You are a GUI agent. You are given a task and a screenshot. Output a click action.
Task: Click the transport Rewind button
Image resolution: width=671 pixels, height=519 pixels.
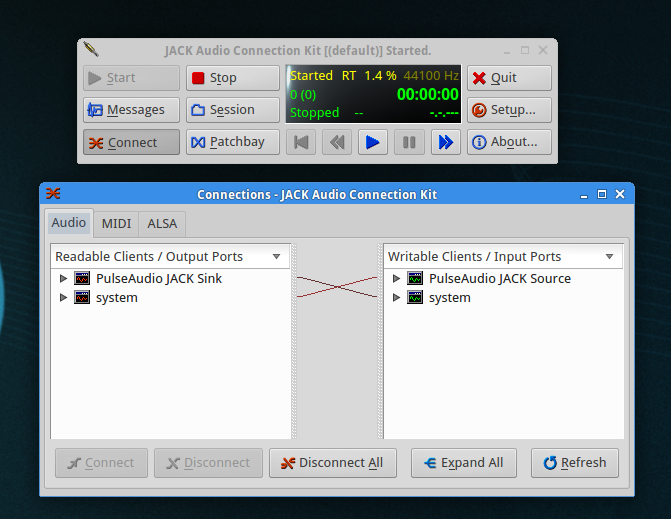tap(336, 142)
